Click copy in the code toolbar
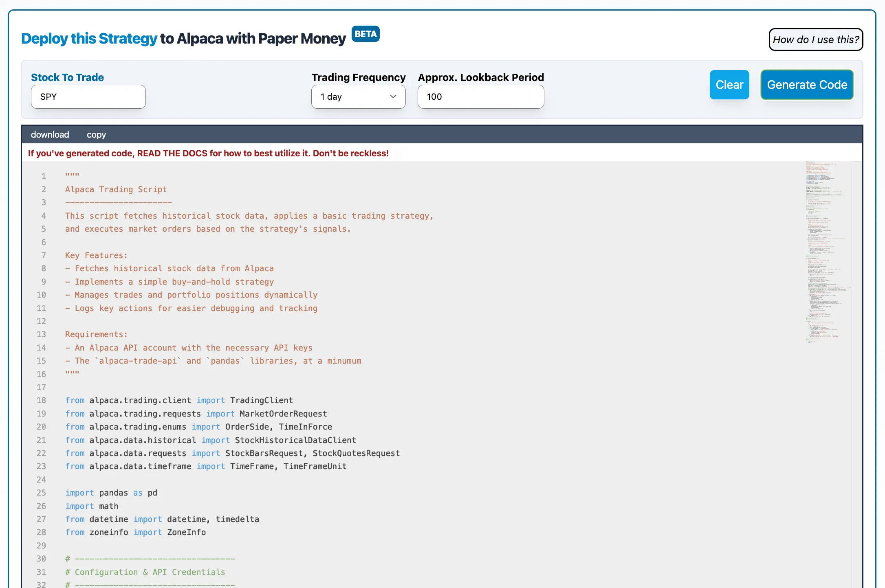This screenshot has height=588, width=885. tap(96, 135)
